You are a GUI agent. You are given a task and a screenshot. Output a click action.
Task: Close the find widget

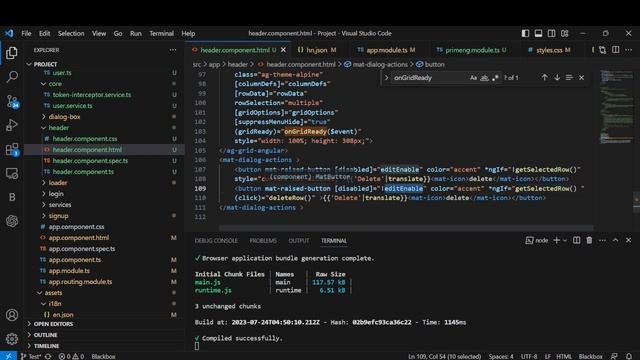(x=582, y=78)
